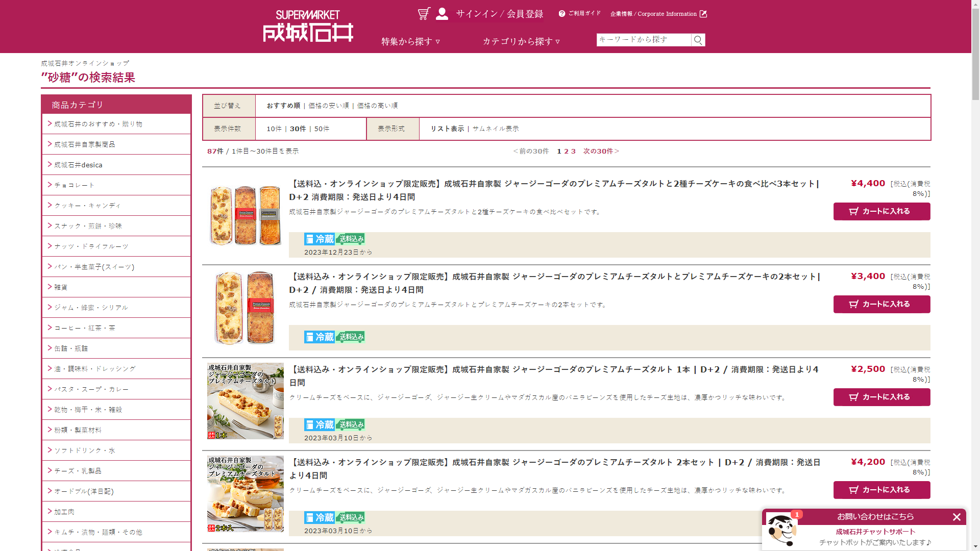
Task: Click the chatbot mascot avatar
Action: pyautogui.click(x=781, y=531)
